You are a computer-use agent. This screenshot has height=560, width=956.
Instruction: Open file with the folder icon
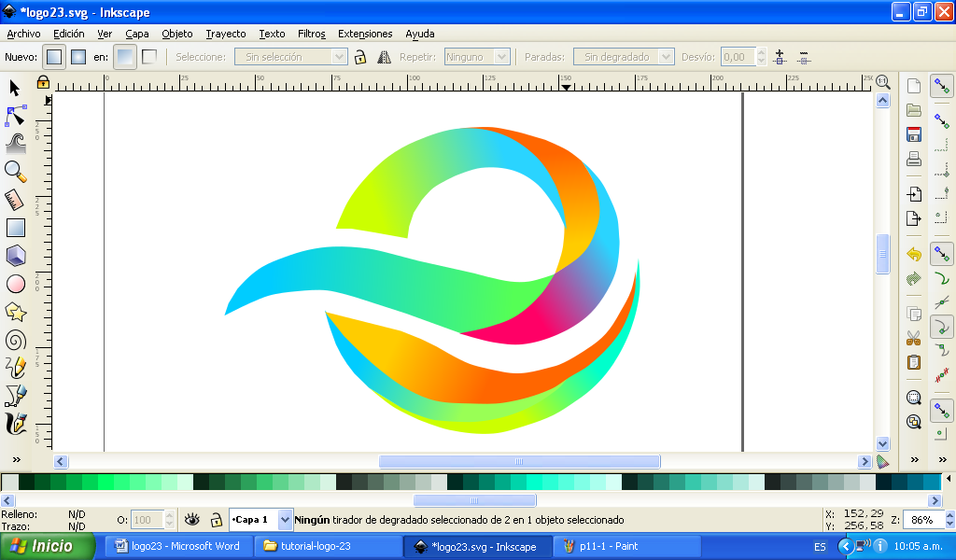coord(913,110)
